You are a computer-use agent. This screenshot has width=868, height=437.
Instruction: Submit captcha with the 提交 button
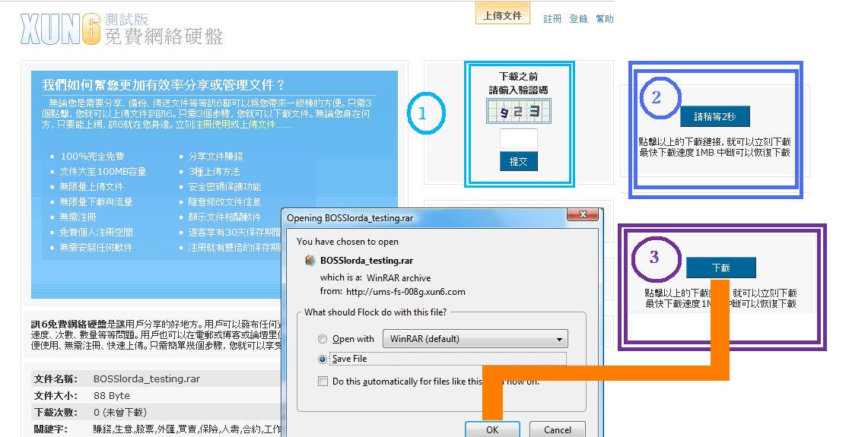pyautogui.click(x=519, y=162)
